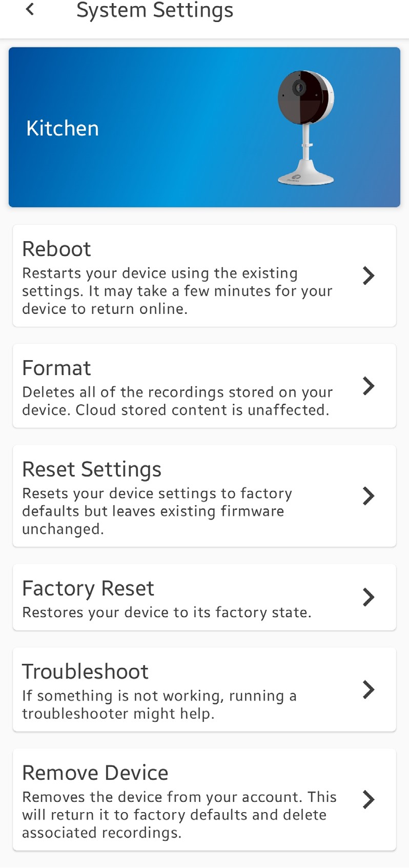Screen dimensions: 409x868
Task: Tap the Reset Settings chevron arrow
Action: 368,496
